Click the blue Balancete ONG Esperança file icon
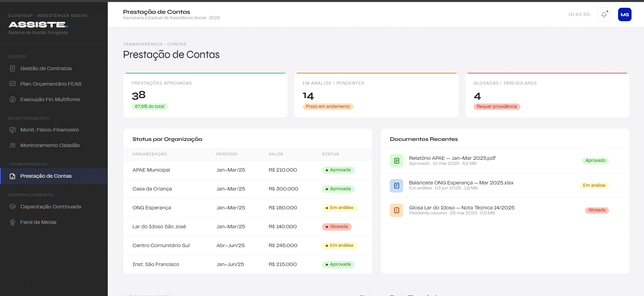644x296 pixels. coord(396,185)
